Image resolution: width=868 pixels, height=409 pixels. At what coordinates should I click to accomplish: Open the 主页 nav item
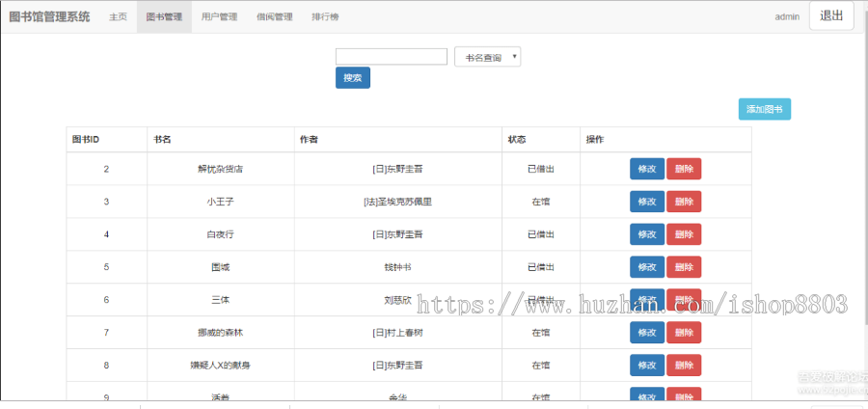point(118,16)
